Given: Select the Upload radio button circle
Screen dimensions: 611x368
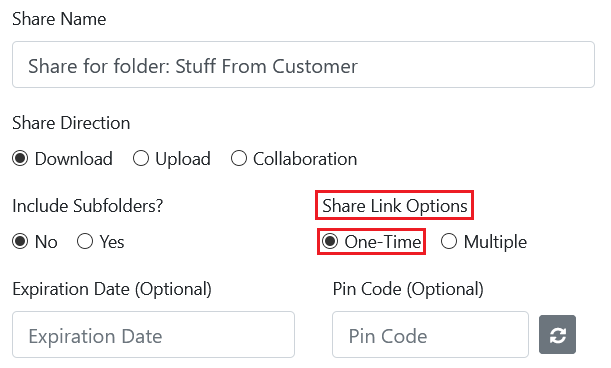Looking at the screenshot, I should click(x=141, y=159).
